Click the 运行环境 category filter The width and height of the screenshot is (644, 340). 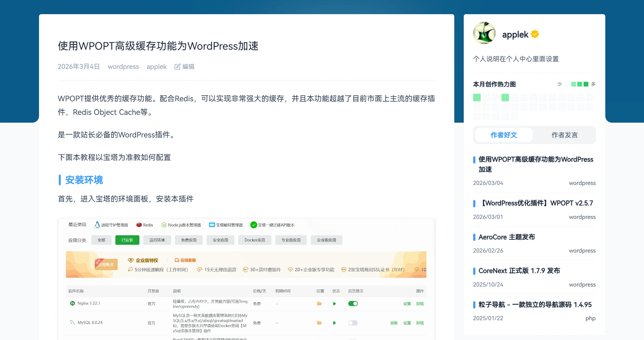point(157,240)
